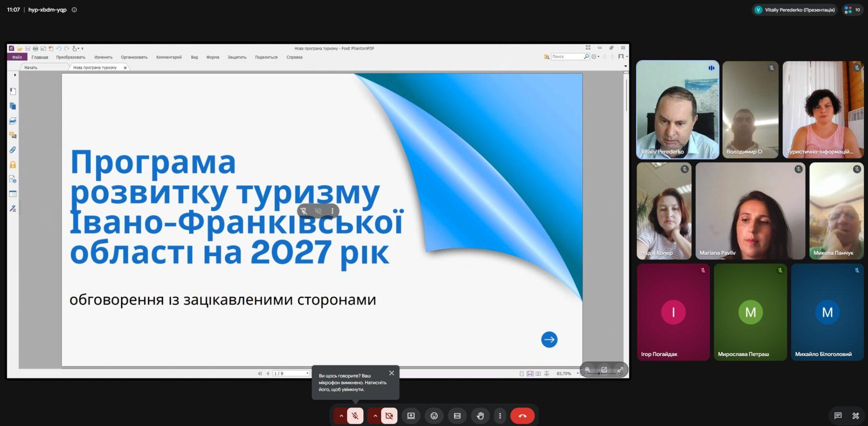Open more options three-dot menu
This screenshot has width=868, height=426.
coord(500,416)
